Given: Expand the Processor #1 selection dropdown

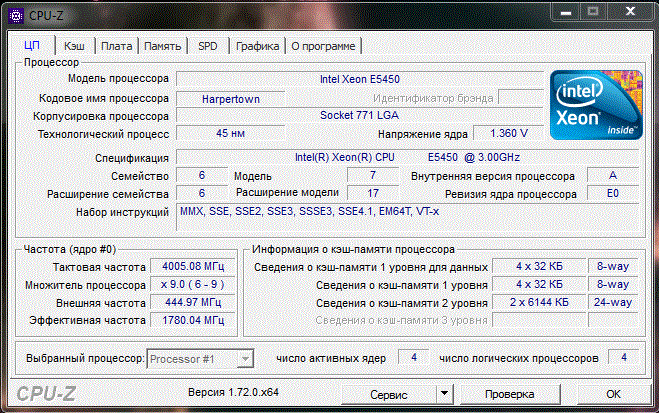Looking at the screenshot, I should tap(245, 359).
